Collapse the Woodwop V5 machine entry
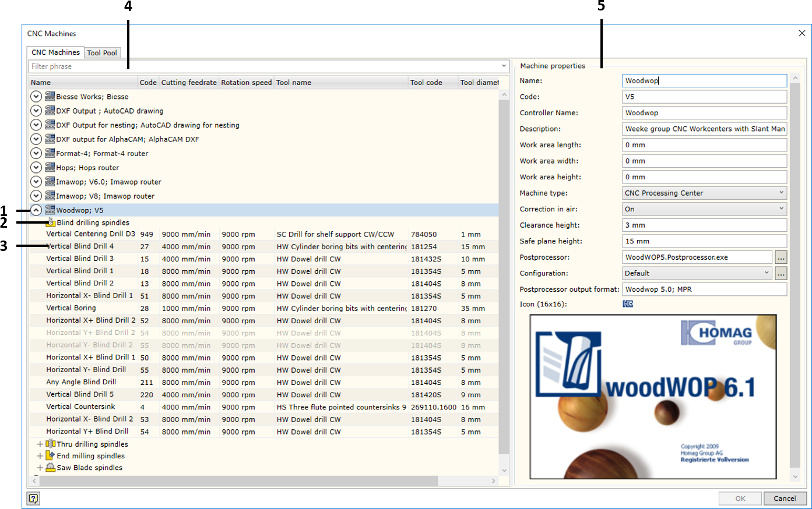The height and width of the screenshot is (509, 812). (36, 210)
